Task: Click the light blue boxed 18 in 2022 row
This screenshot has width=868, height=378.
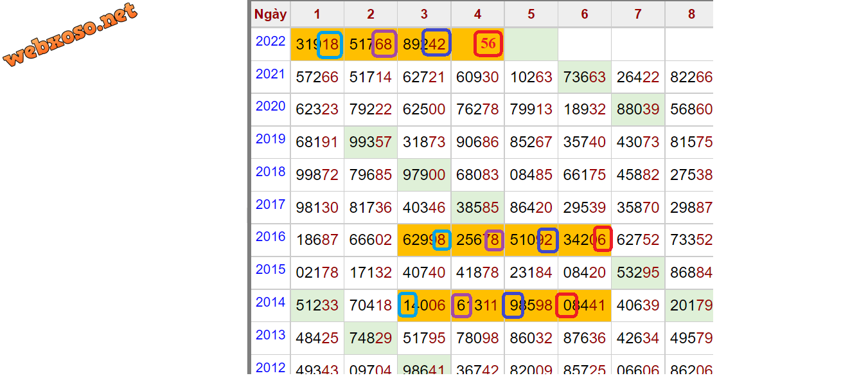Action: coord(330,44)
